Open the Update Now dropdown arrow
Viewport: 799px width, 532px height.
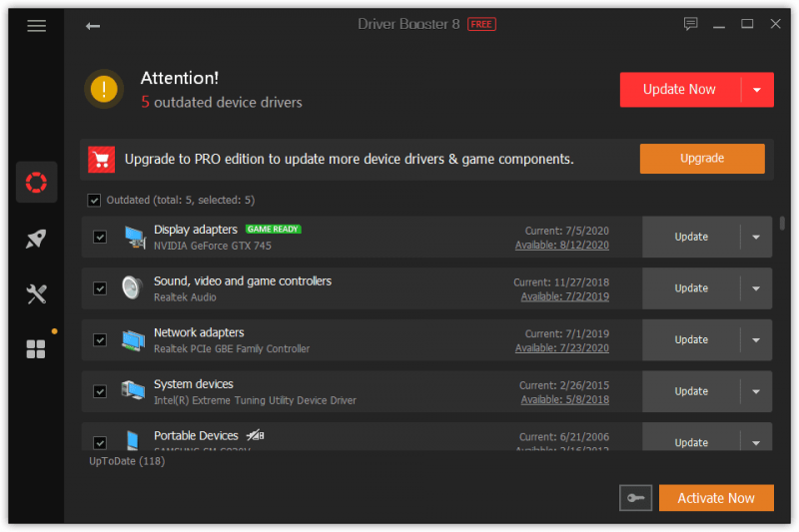[757, 90]
